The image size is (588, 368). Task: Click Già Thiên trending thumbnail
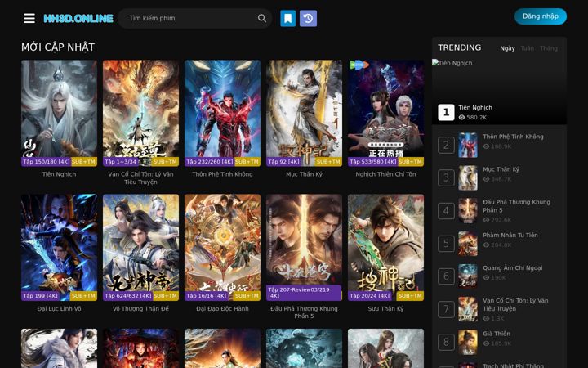point(468,342)
